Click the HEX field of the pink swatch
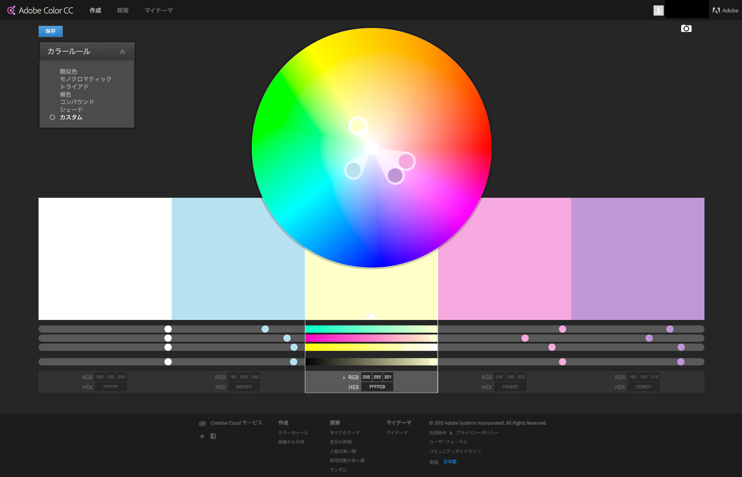This screenshot has width=742, height=477. pyautogui.click(x=511, y=387)
